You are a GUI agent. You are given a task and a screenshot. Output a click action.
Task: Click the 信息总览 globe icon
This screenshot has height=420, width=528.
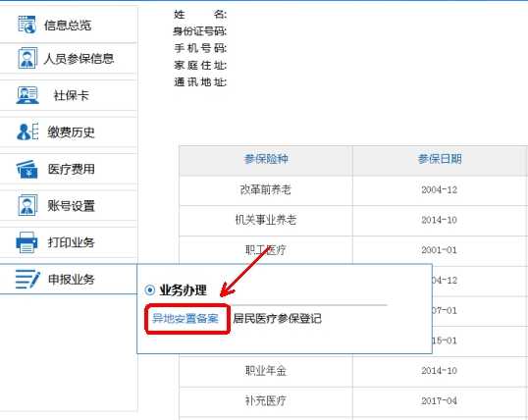coord(26,25)
